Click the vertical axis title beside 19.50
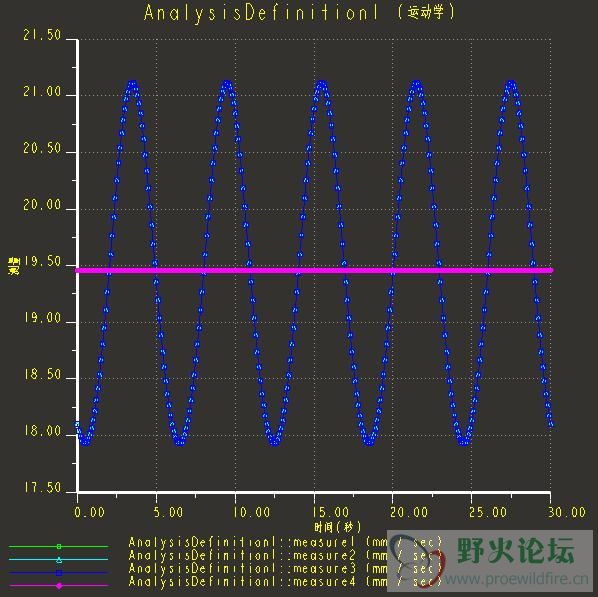 pyautogui.click(x=14, y=266)
